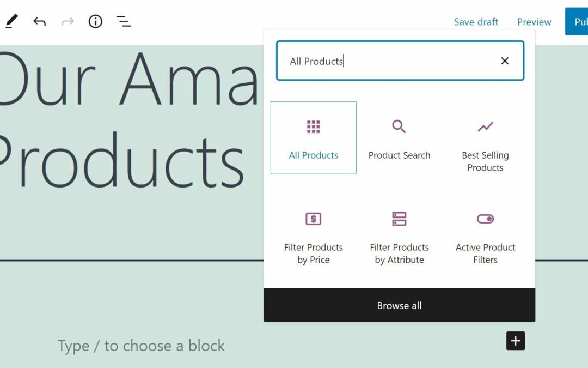The height and width of the screenshot is (368, 588).
Task: Click the Save draft link
Action: (476, 22)
